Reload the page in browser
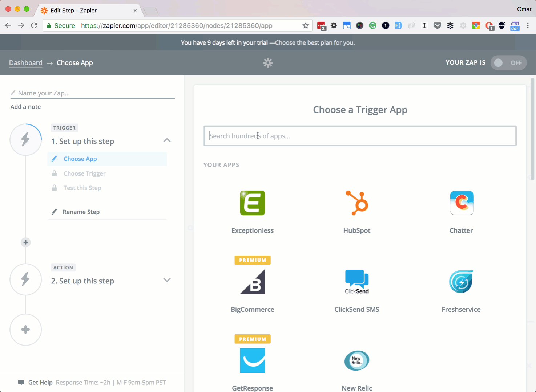Viewport: 536px width, 392px height. click(x=34, y=25)
